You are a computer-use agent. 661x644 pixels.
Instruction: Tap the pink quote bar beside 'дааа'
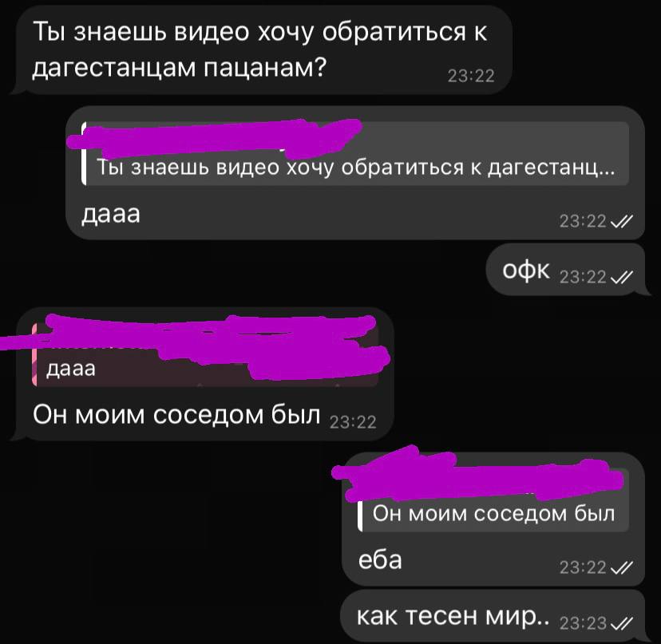pos(34,354)
